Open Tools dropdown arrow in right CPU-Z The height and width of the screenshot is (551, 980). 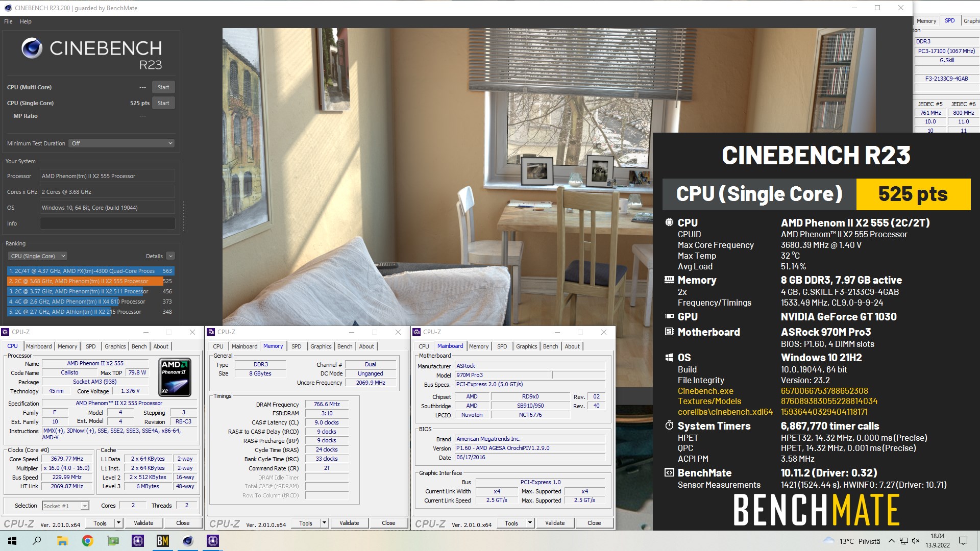tap(530, 523)
